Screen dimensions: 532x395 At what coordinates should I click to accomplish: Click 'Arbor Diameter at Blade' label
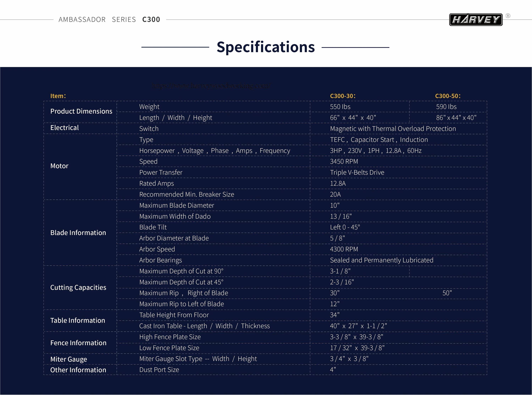point(174,238)
